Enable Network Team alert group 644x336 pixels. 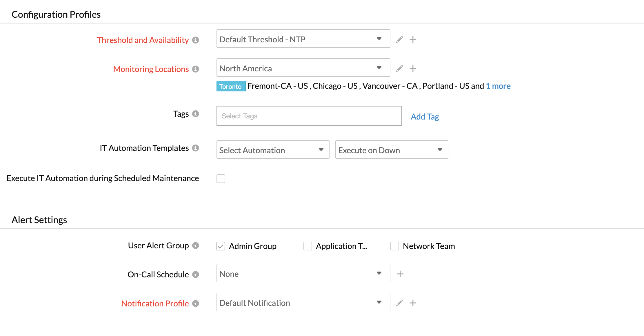coord(395,246)
